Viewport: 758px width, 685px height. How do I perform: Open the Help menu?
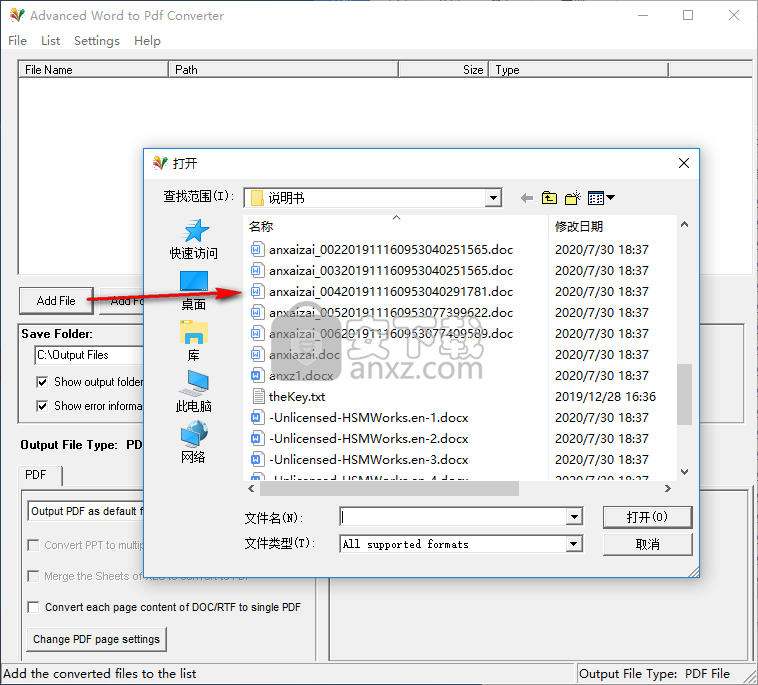[147, 41]
